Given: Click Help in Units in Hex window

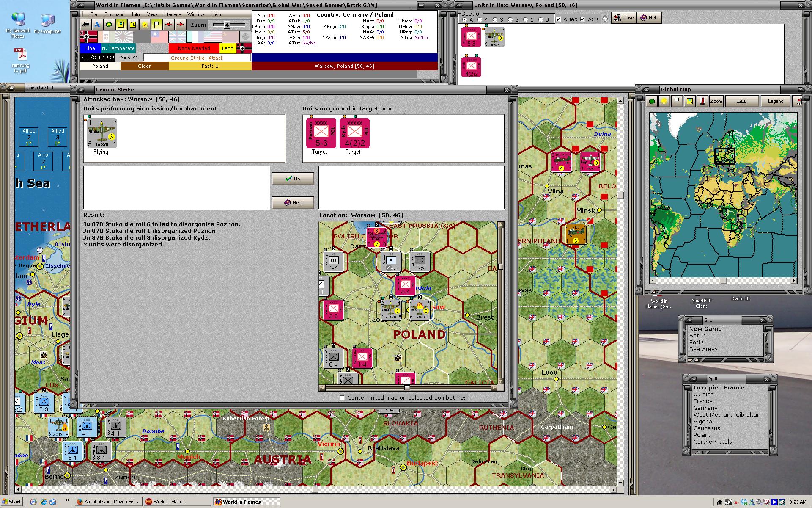Looking at the screenshot, I should (649, 18).
